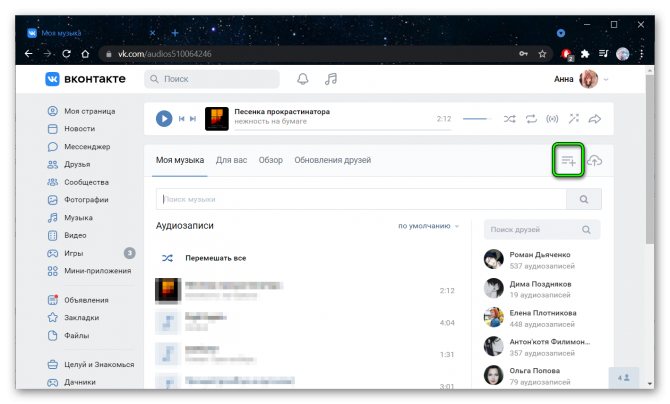
Task: Seek in the track progress bar
Action: (x=343, y=129)
